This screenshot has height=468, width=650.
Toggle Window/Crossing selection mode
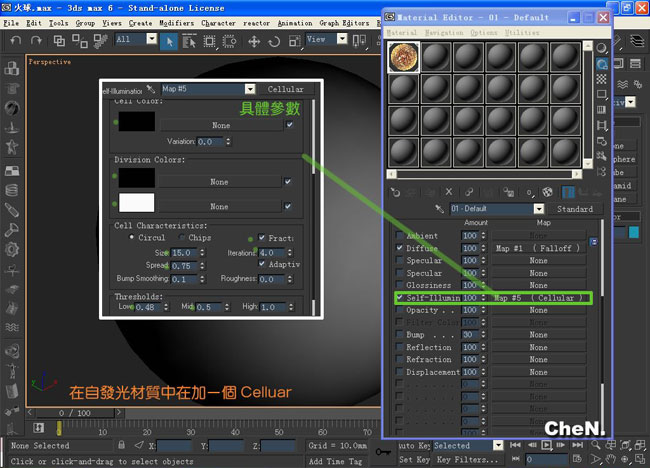tap(229, 41)
